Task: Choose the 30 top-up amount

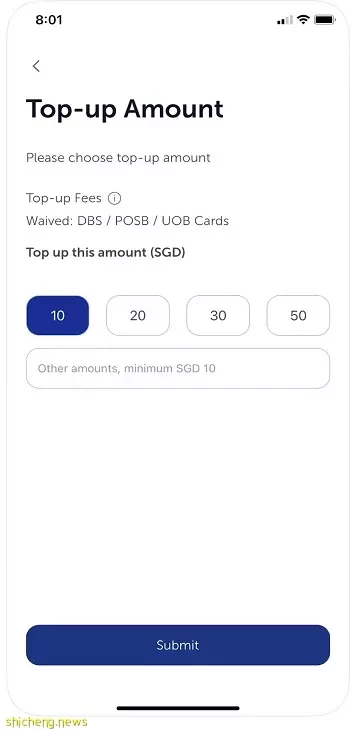Action: [218, 316]
